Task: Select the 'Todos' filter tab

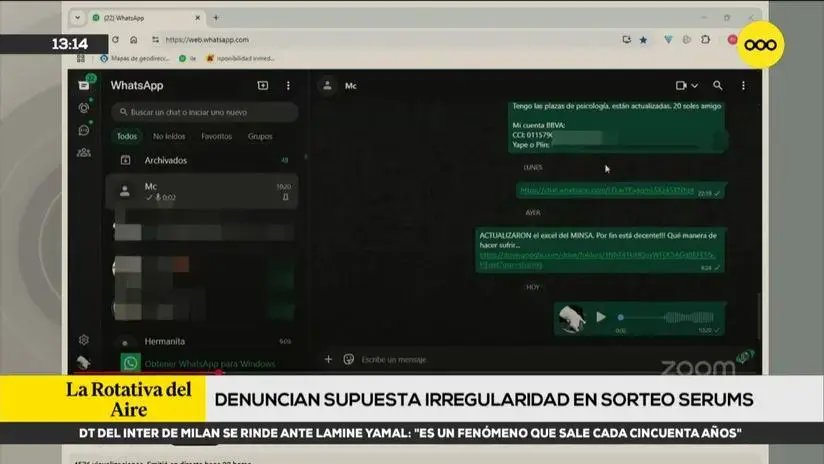Action: pos(127,136)
